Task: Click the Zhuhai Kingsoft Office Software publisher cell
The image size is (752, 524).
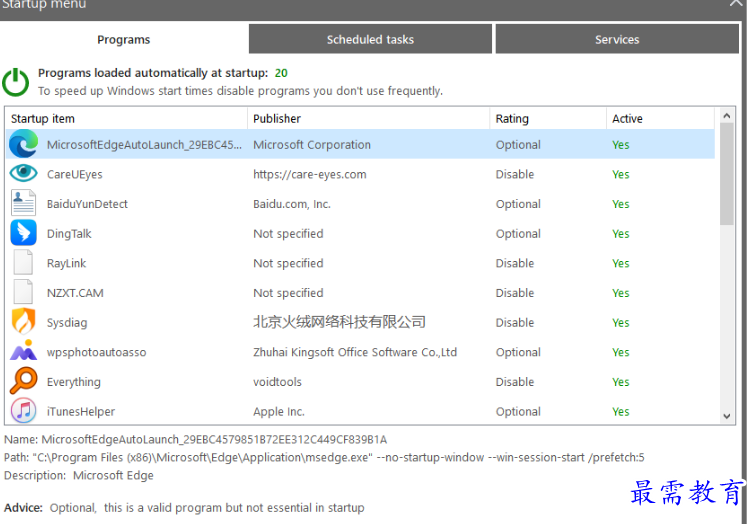Action: pos(355,352)
